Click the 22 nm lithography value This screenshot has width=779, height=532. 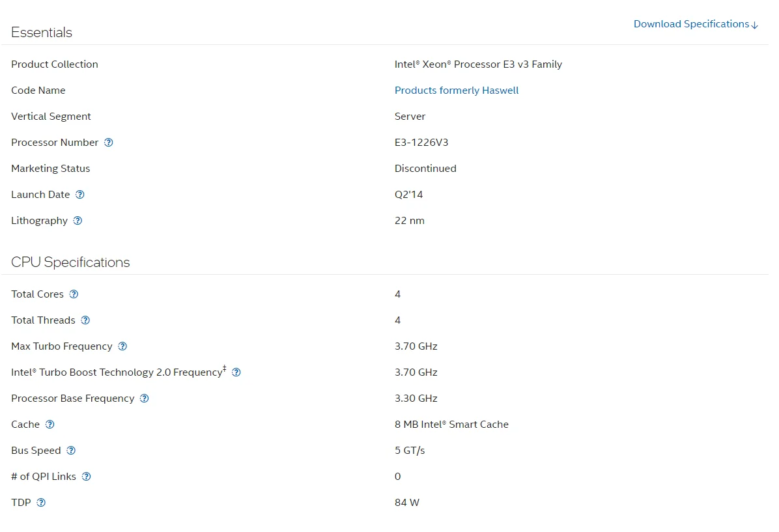(x=410, y=221)
